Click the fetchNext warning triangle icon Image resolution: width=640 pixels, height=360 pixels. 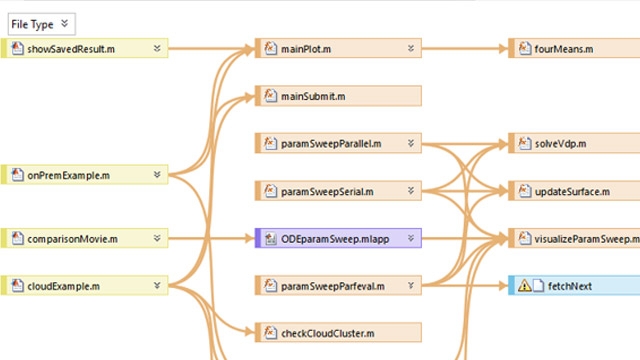[x=524, y=286]
